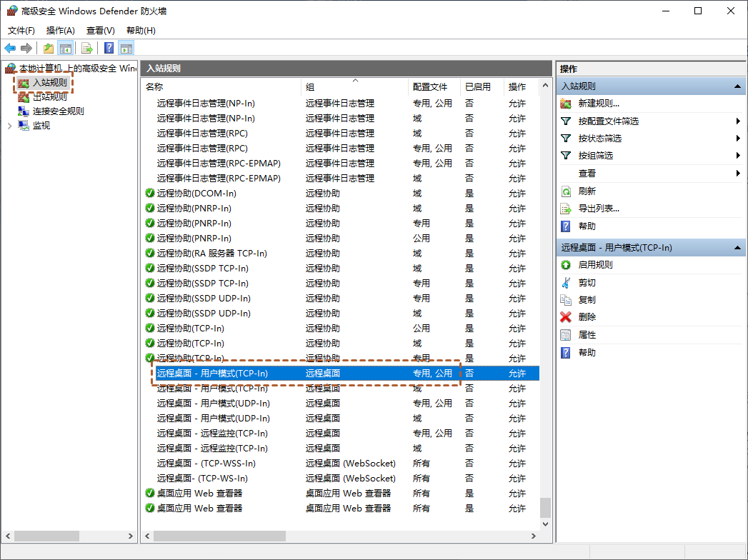
Task: Click 属性 in the actions pane
Action: point(587,335)
